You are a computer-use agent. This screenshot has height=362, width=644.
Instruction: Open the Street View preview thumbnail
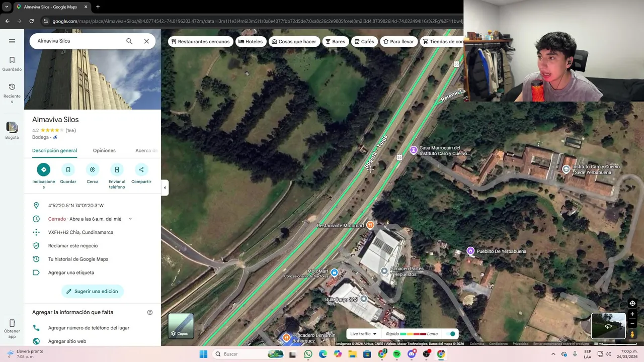point(608,326)
